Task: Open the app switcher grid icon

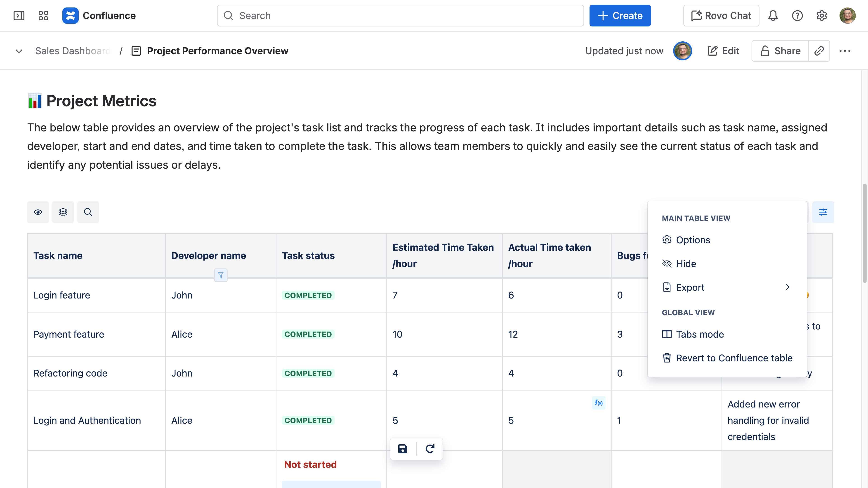Action: coord(43,16)
